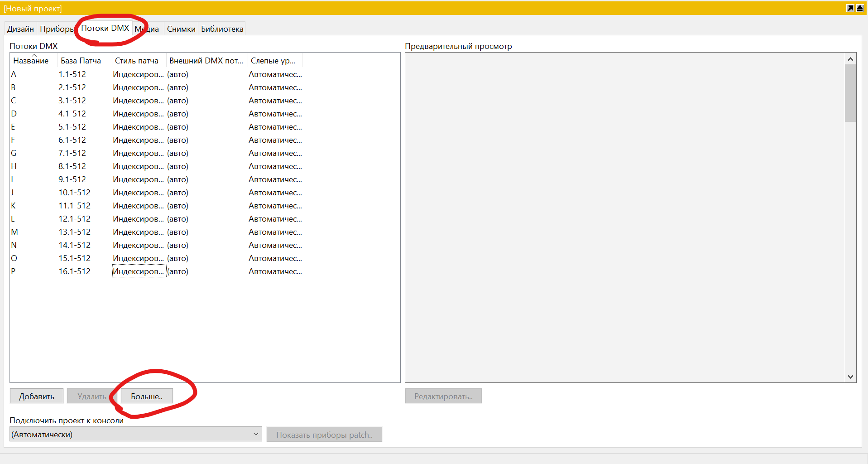868x464 pixels.
Task: Click the preview scrollbar down arrow
Action: pyautogui.click(x=850, y=377)
